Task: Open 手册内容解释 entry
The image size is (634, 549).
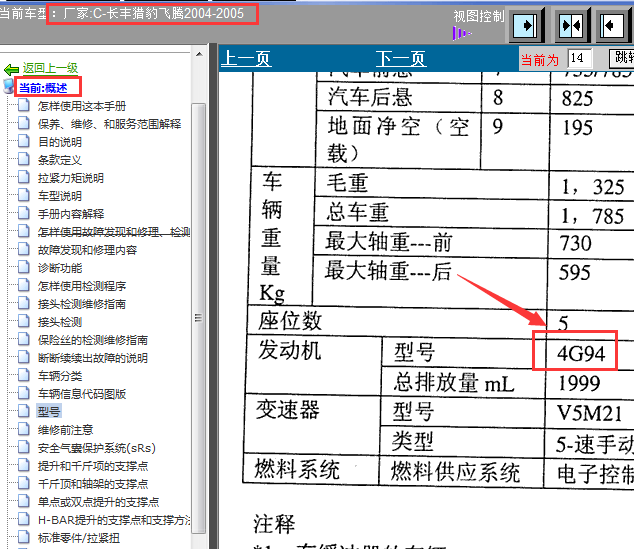Action: 71,214
